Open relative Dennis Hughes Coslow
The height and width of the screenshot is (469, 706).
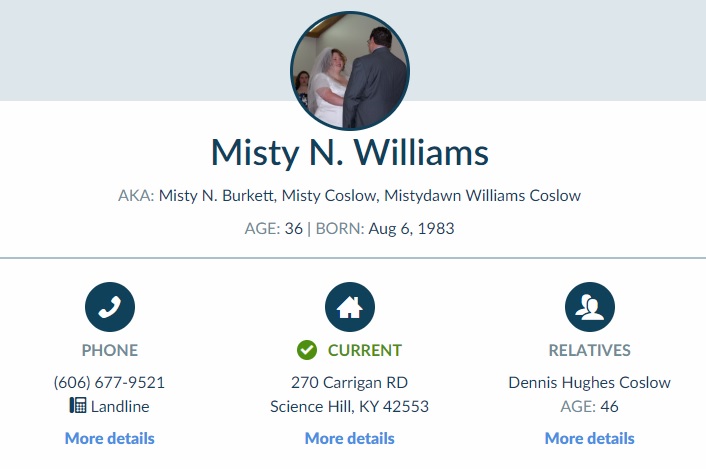[589, 382]
